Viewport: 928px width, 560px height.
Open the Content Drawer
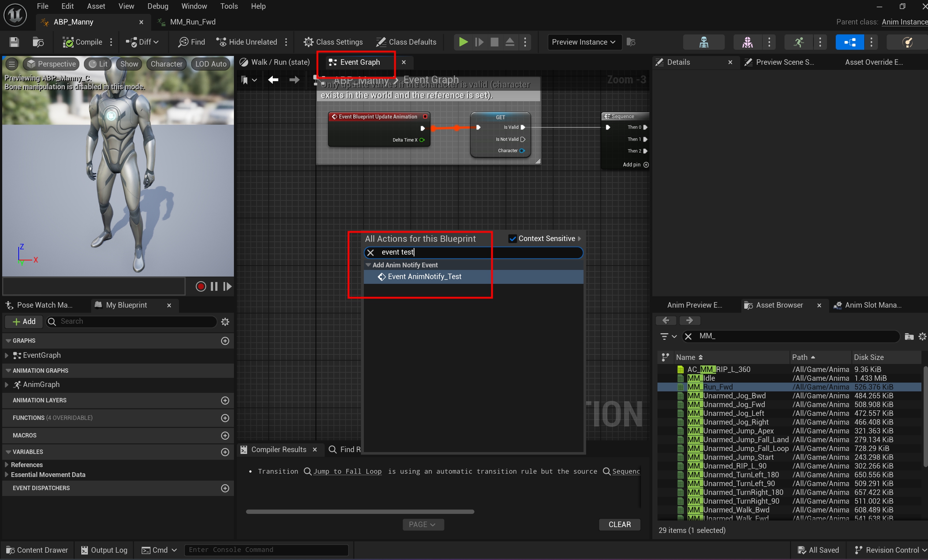pos(37,550)
